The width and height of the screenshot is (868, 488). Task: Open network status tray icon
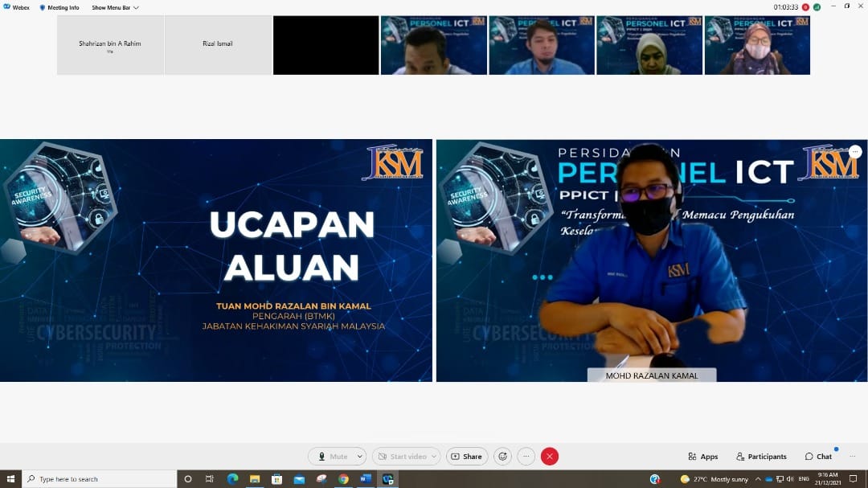coord(780,478)
